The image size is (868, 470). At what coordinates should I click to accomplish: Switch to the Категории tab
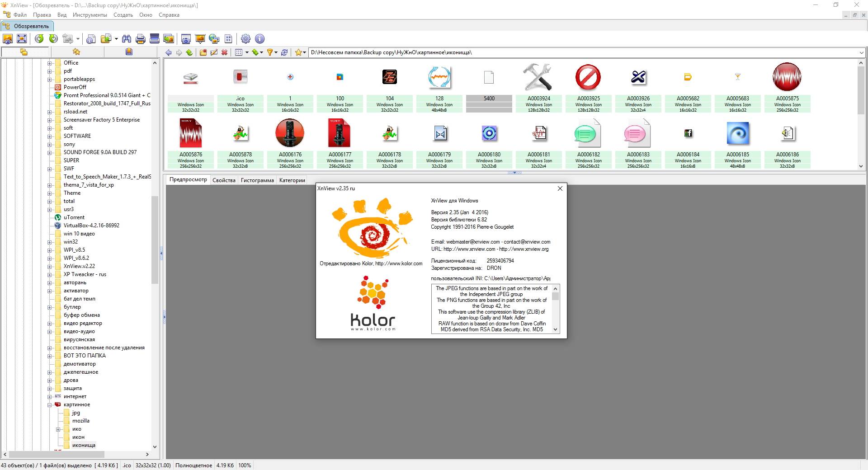292,180
